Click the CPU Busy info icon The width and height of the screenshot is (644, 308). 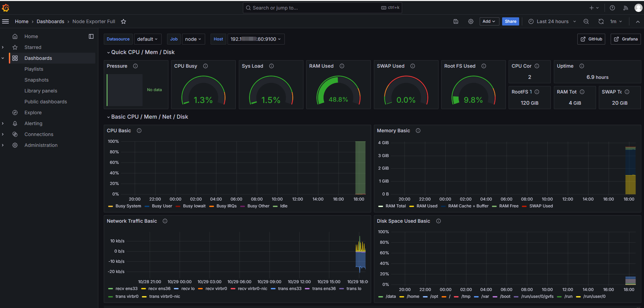click(x=205, y=66)
